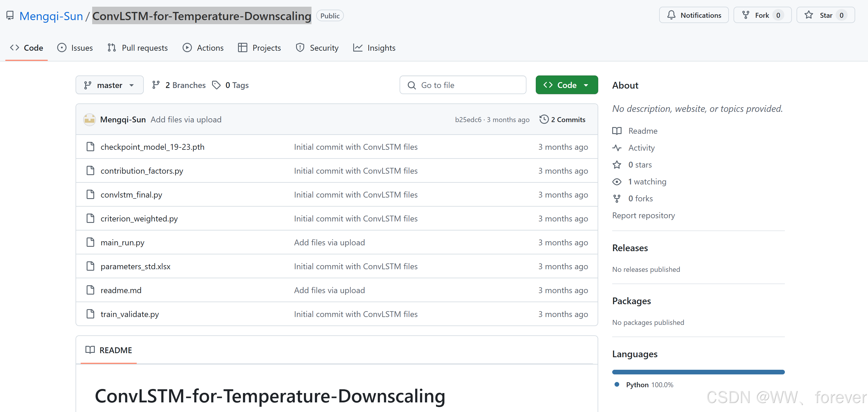The height and width of the screenshot is (412, 868).
Task: Click the eye icon next to watching
Action: coord(617,182)
